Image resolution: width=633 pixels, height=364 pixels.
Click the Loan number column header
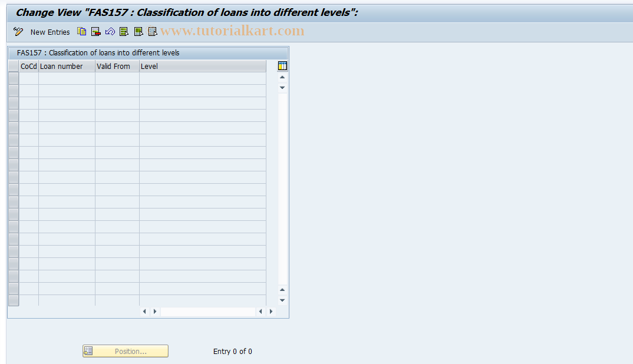(67, 66)
